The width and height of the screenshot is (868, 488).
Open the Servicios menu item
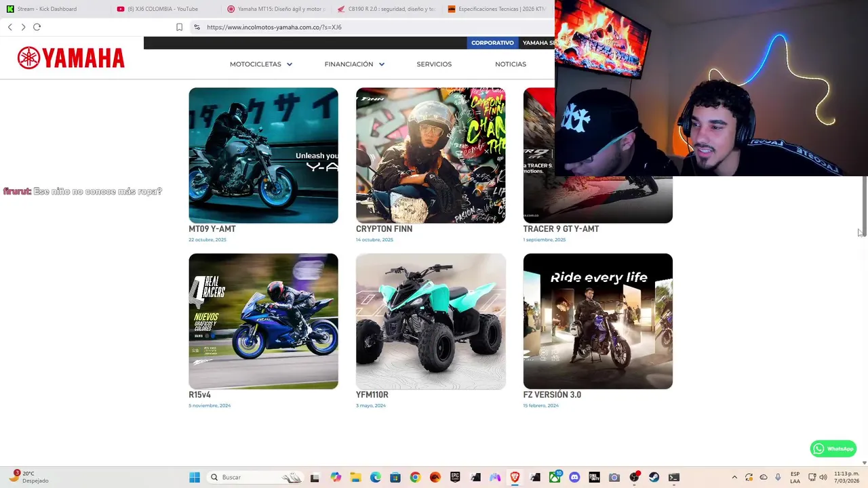(434, 64)
